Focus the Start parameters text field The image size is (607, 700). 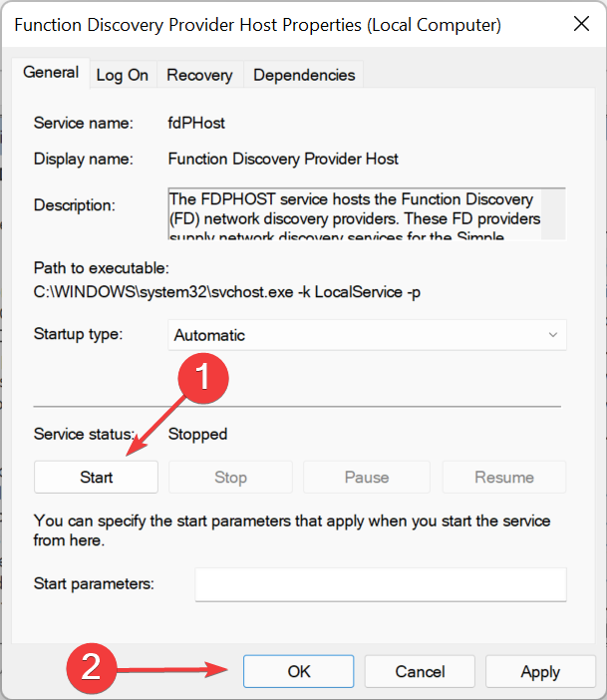pyautogui.click(x=380, y=584)
